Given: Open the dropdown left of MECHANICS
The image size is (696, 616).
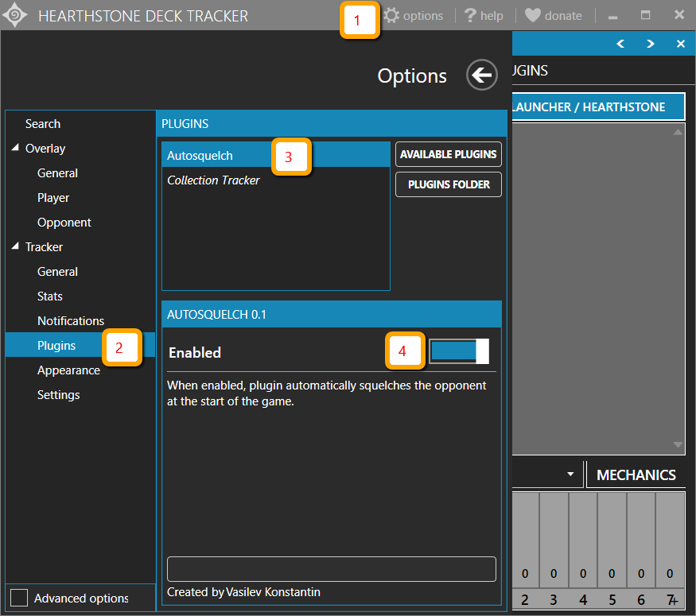Looking at the screenshot, I should click(x=570, y=474).
